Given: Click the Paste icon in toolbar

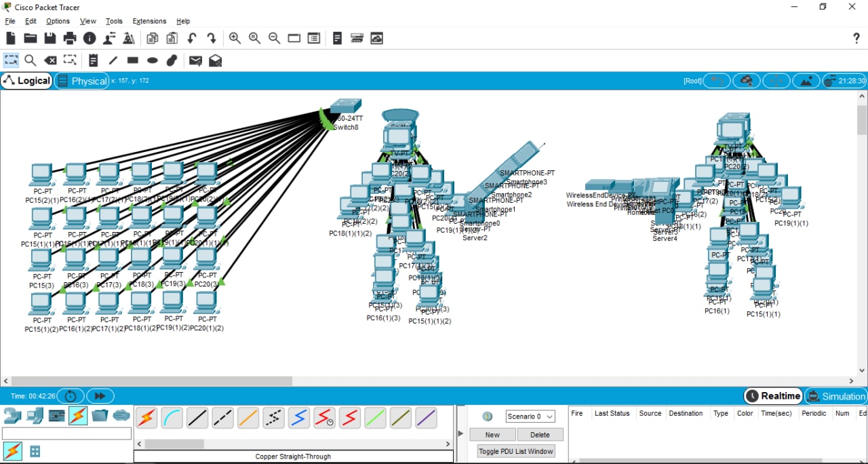Looking at the screenshot, I should pos(172,39).
